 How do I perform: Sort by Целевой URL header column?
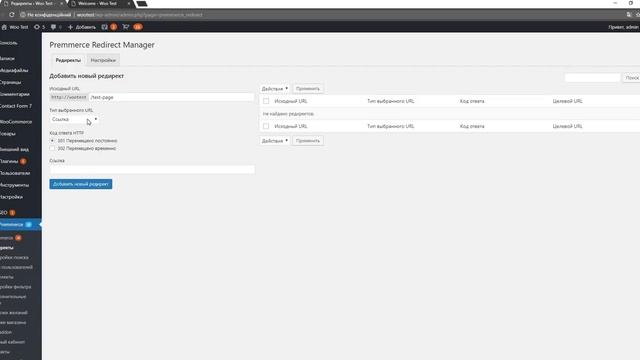coord(567,101)
